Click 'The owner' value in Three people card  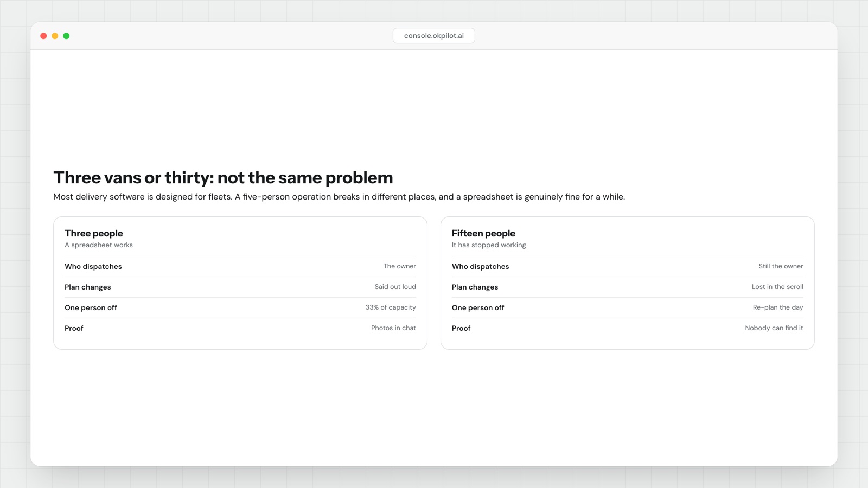click(x=400, y=266)
